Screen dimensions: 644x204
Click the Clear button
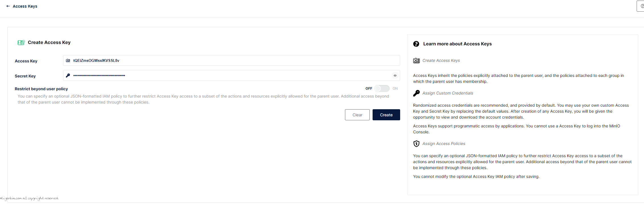(357, 115)
